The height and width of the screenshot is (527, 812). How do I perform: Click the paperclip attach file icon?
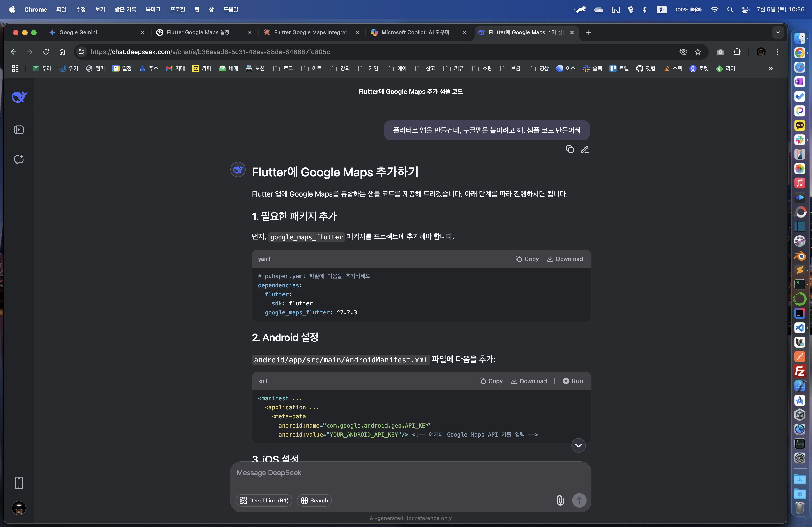pos(560,500)
